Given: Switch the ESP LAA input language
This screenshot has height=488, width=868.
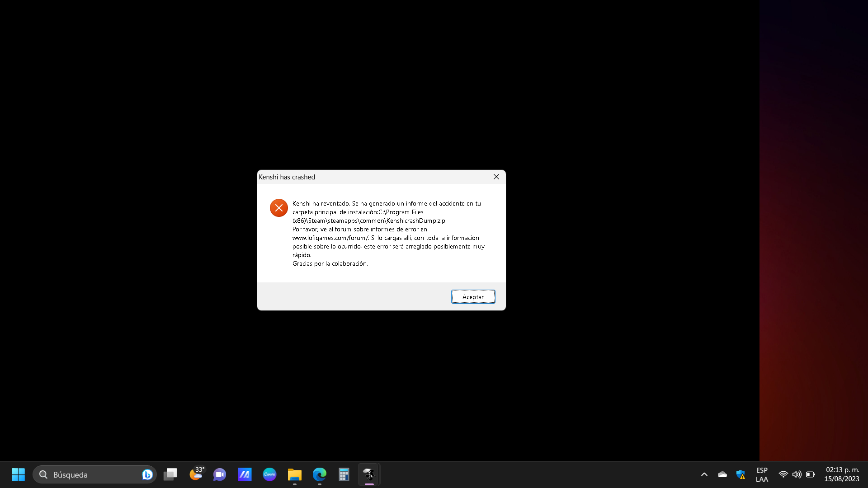Looking at the screenshot, I should [x=762, y=474].
